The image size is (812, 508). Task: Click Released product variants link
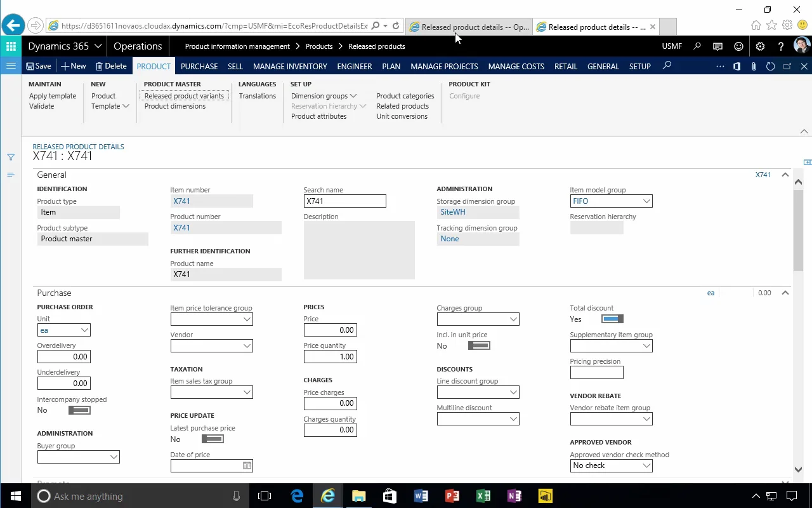click(184, 96)
